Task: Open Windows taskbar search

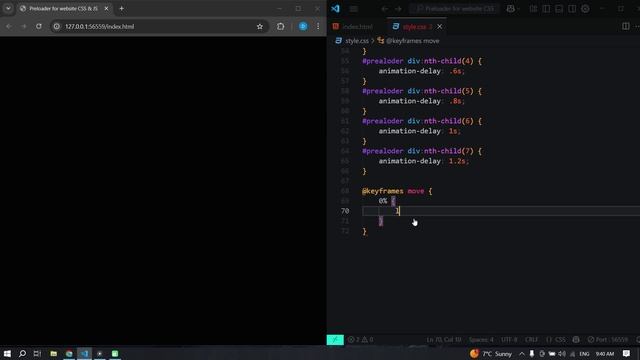Action: coord(22,353)
